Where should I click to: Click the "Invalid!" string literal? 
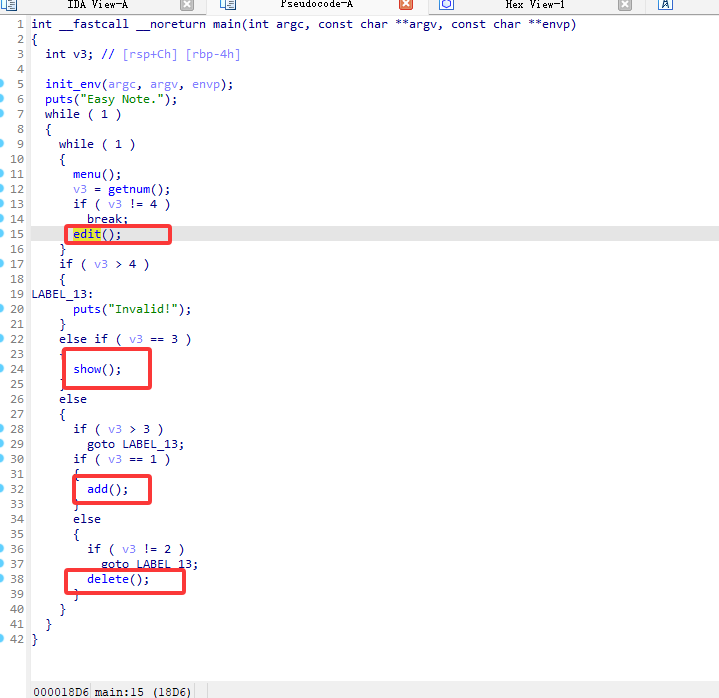click(x=143, y=309)
